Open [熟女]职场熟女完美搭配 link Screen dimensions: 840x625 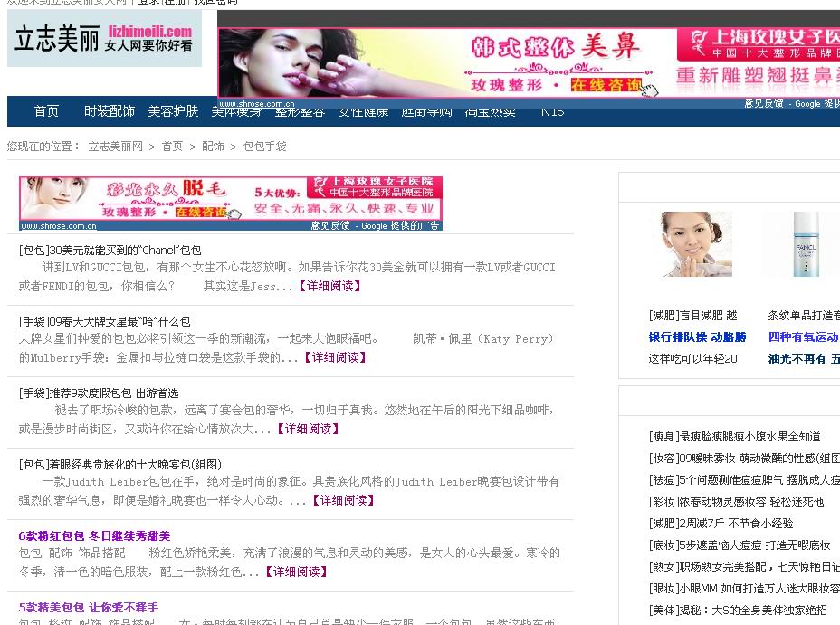pyautogui.click(x=744, y=567)
